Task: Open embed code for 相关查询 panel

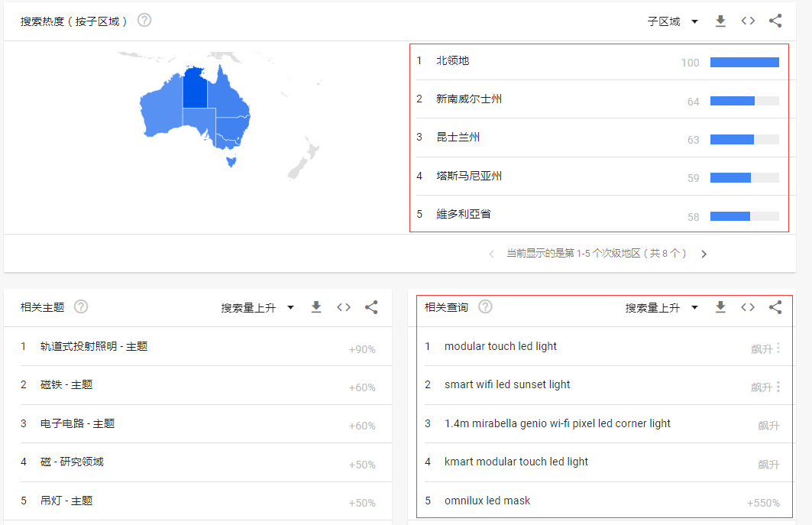Action: 748,307
